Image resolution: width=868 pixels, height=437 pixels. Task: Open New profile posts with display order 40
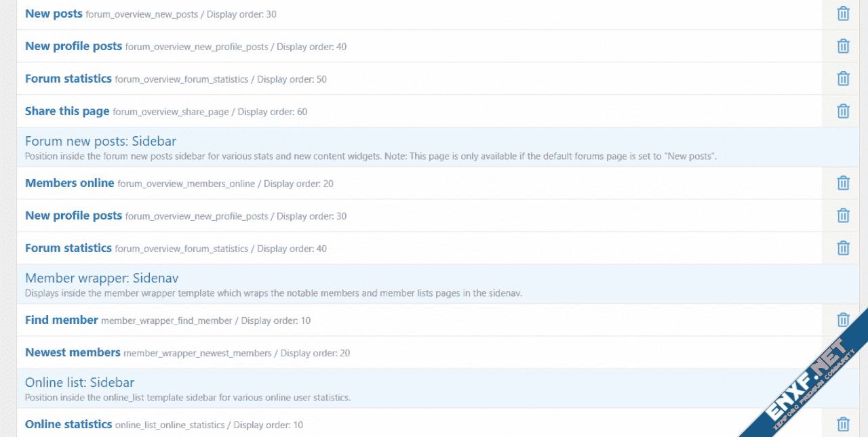click(x=73, y=46)
